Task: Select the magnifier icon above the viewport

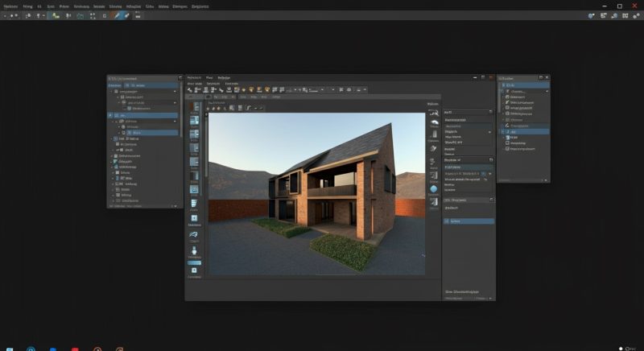Action: 232,108
